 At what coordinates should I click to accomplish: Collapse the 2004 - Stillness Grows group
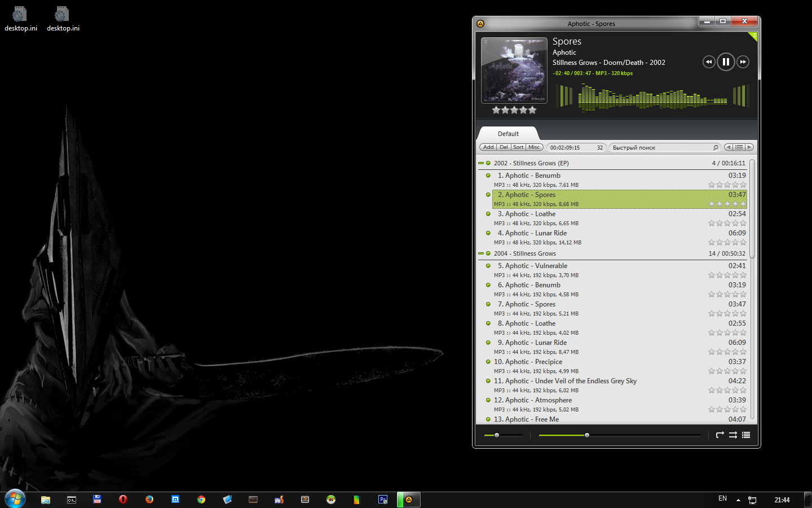click(x=481, y=253)
